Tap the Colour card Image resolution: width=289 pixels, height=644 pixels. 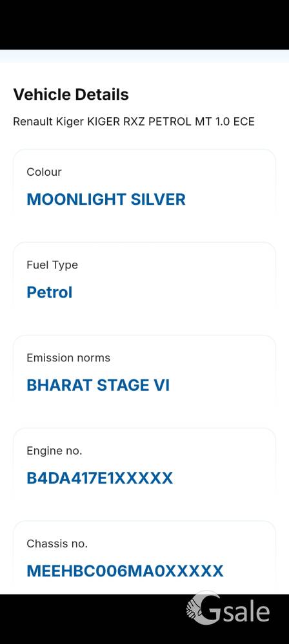(144, 184)
